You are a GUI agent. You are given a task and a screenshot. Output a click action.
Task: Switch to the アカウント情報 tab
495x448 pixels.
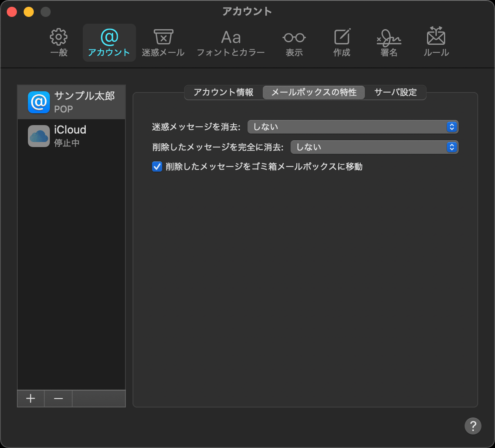tap(223, 92)
